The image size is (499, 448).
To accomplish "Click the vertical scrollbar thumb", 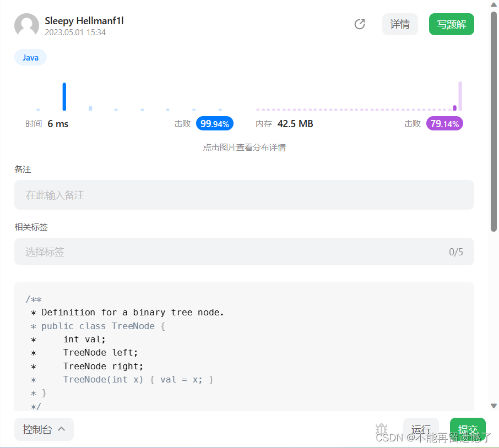I will [x=493, y=122].
